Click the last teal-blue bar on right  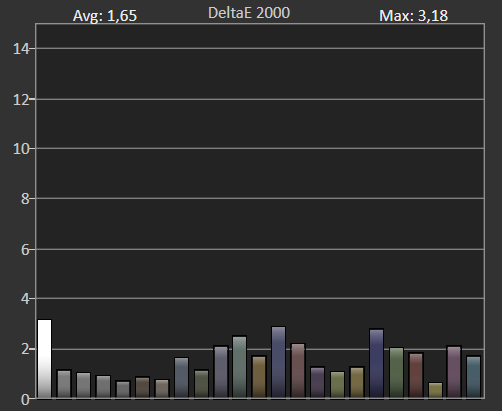[473, 377]
